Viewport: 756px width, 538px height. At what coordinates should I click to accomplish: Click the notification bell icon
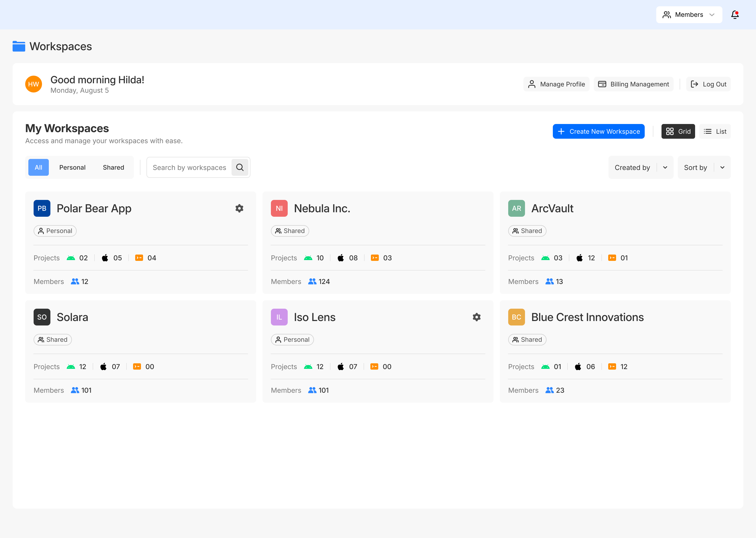(x=735, y=14)
